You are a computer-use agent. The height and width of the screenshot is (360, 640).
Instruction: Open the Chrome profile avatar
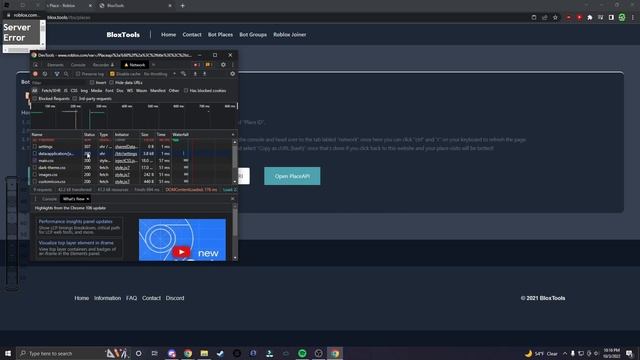click(x=622, y=18)
